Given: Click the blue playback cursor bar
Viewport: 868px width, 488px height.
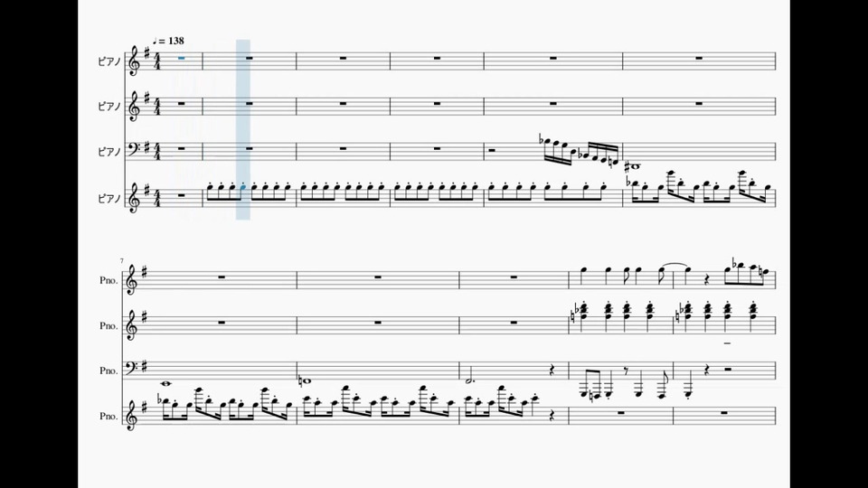Looking at the screenshot, I should (x=243, y=129).
